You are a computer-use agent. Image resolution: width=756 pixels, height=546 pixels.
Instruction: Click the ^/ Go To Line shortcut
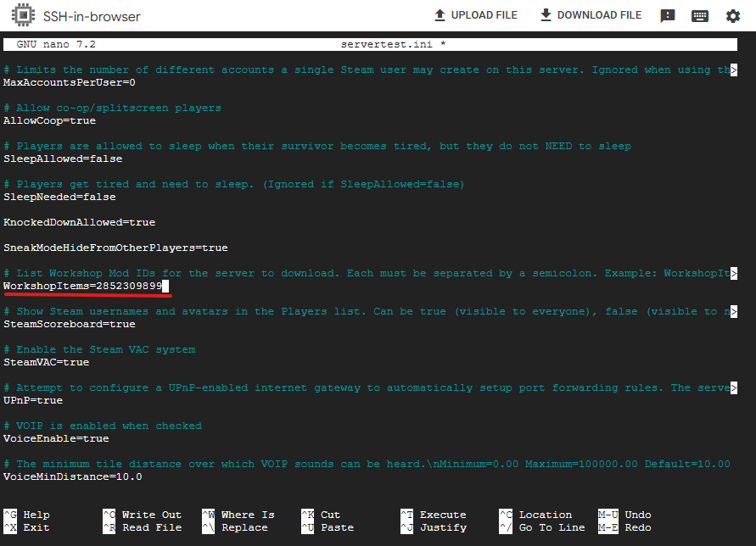[x=542, y=527]
